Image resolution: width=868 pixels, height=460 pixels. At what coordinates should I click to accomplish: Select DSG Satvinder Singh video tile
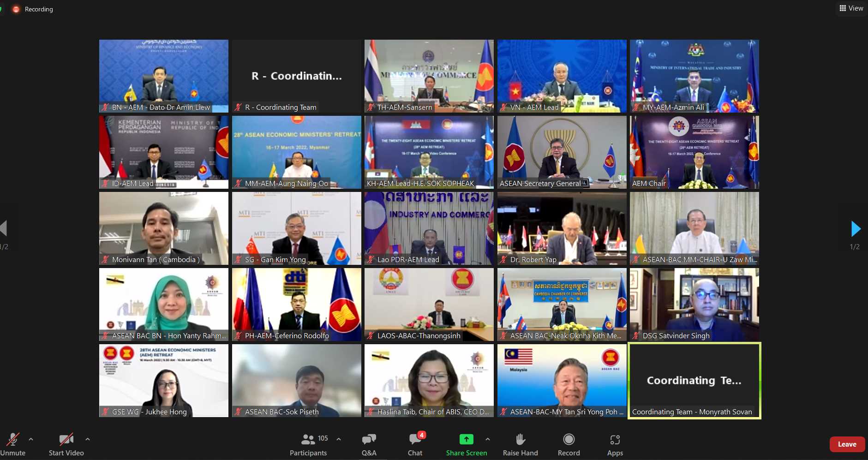tap(694, 305)
